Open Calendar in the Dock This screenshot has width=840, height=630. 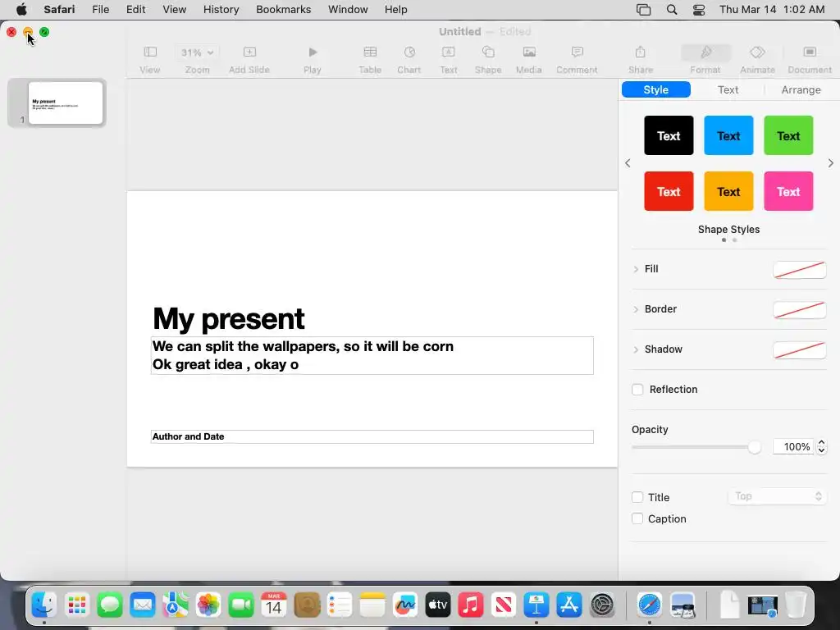pos(274,605)
